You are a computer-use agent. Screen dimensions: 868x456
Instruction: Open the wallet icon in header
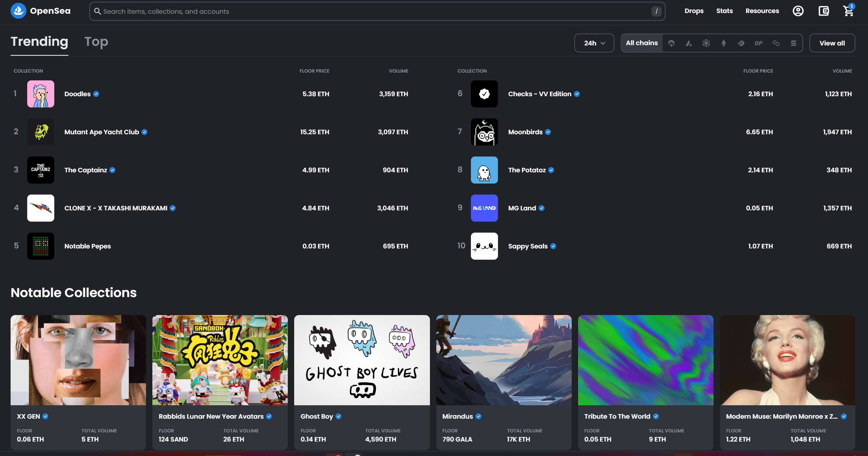(824, 11)
